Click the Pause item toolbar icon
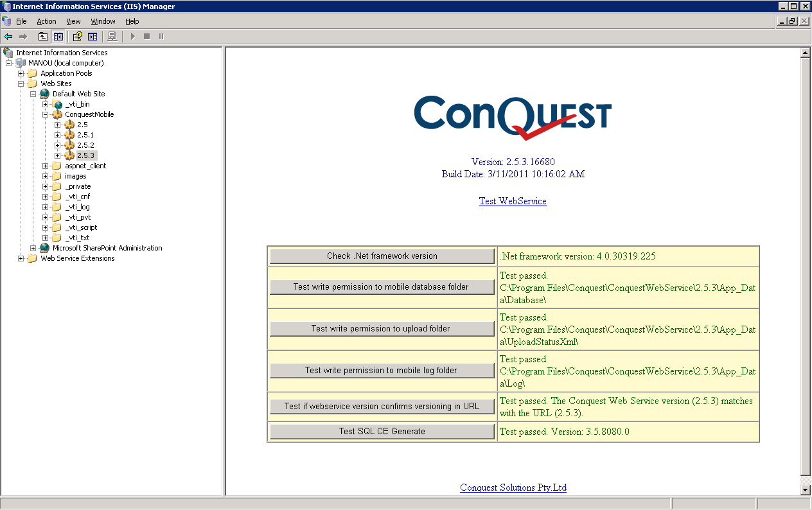 [x=161, y=37]
